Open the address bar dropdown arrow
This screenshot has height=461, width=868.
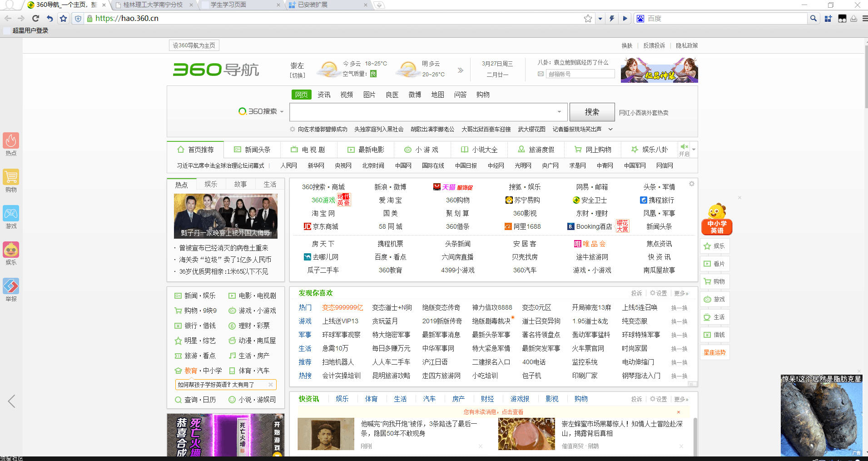[x=600, y=19]
